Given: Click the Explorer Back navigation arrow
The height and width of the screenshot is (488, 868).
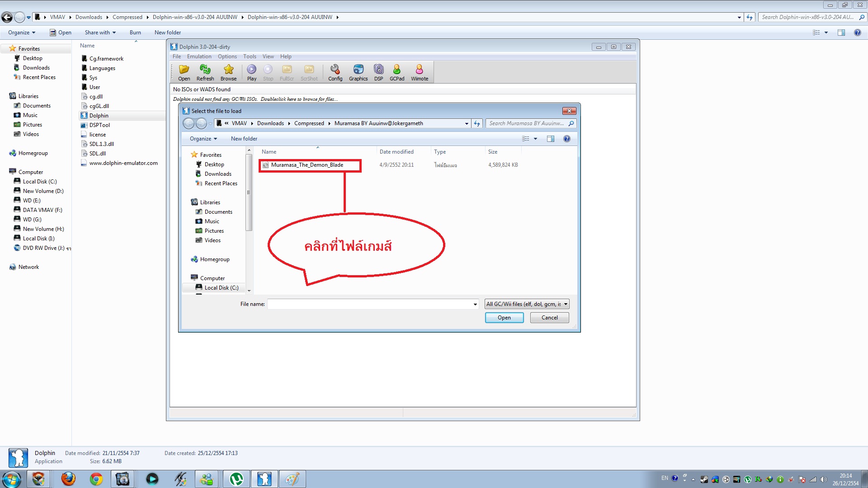Looking at the screenshot, I should pyautogui.click(x=7, y=17).
